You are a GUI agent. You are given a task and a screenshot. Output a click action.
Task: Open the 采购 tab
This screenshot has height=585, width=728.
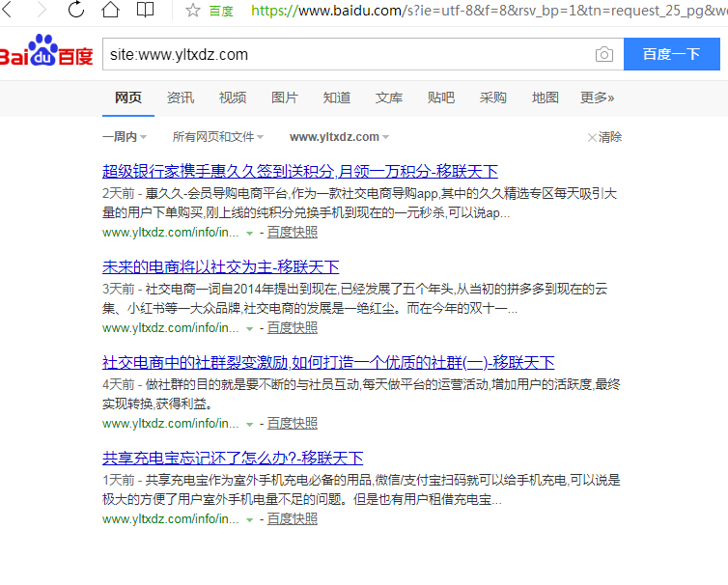(x=493, y=97)
